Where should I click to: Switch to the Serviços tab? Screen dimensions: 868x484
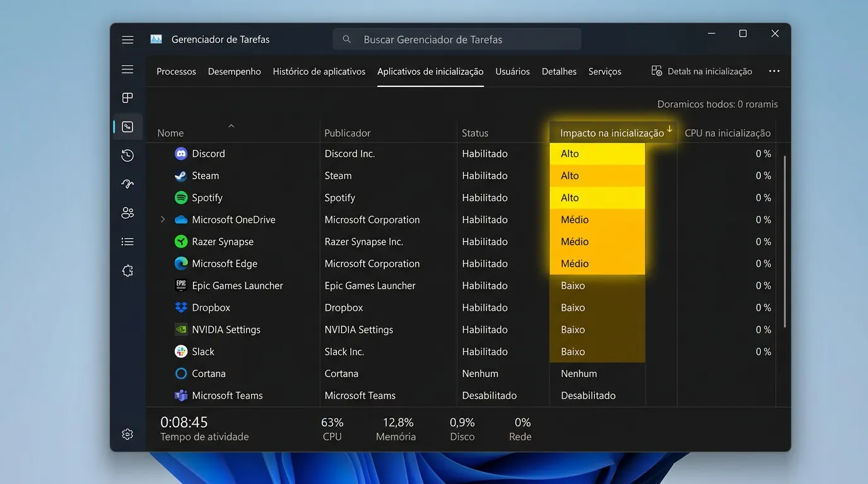point(605,72)
